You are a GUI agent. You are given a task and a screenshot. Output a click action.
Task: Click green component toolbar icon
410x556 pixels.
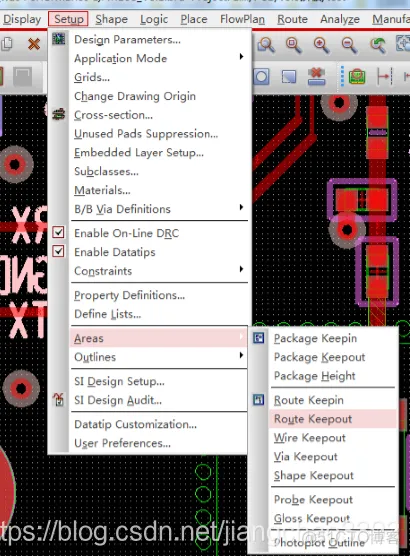click(357, 77)
